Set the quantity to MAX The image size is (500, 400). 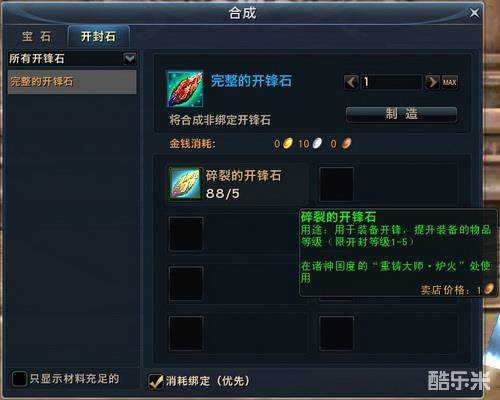(450, 82)
